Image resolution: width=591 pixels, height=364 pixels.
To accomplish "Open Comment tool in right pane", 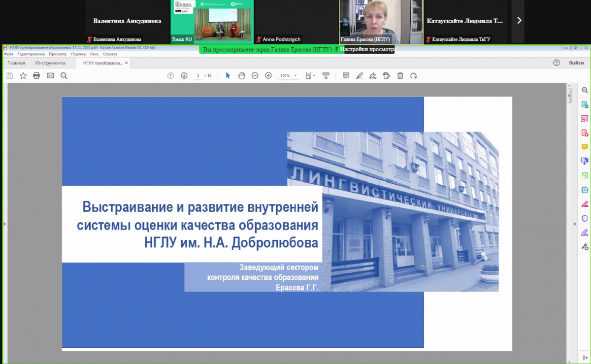I will (585, 147).
